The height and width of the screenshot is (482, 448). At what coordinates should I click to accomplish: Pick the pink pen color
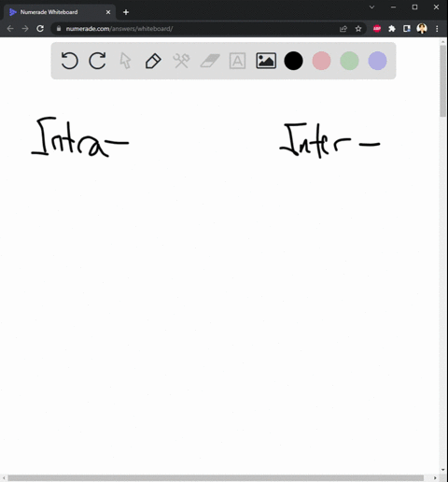click(x=321, y=61)
